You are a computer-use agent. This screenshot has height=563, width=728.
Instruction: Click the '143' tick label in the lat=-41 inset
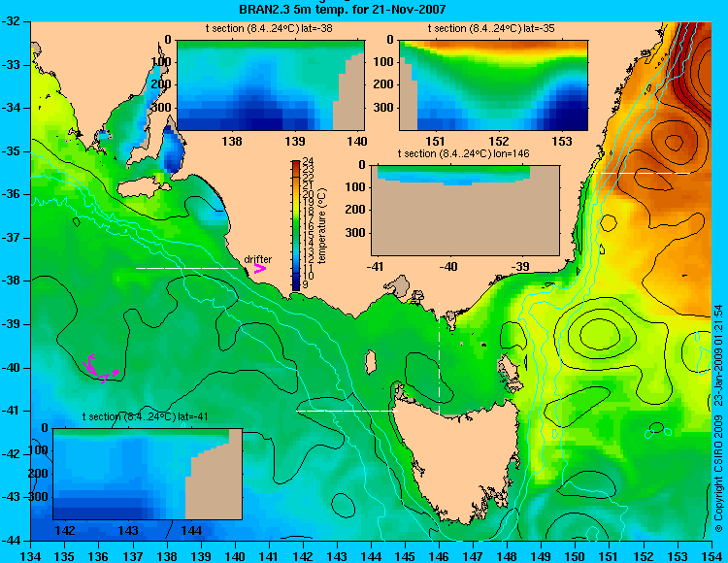pos(128,531)
